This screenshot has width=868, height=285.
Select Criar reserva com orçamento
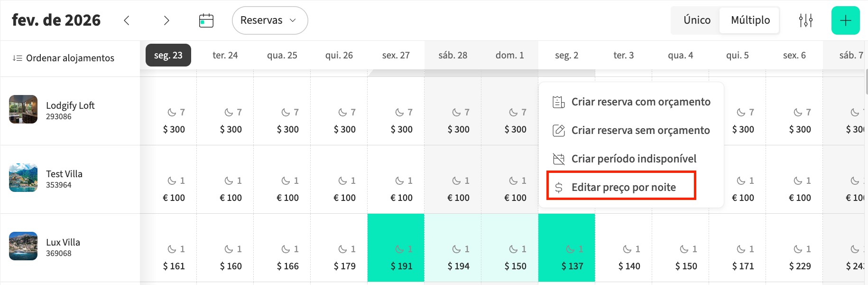point(640,102)
